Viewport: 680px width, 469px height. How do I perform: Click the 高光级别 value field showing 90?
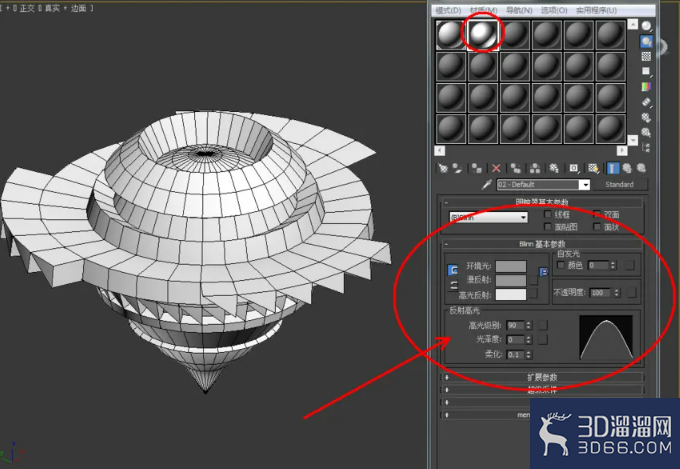tap(515, 325)
